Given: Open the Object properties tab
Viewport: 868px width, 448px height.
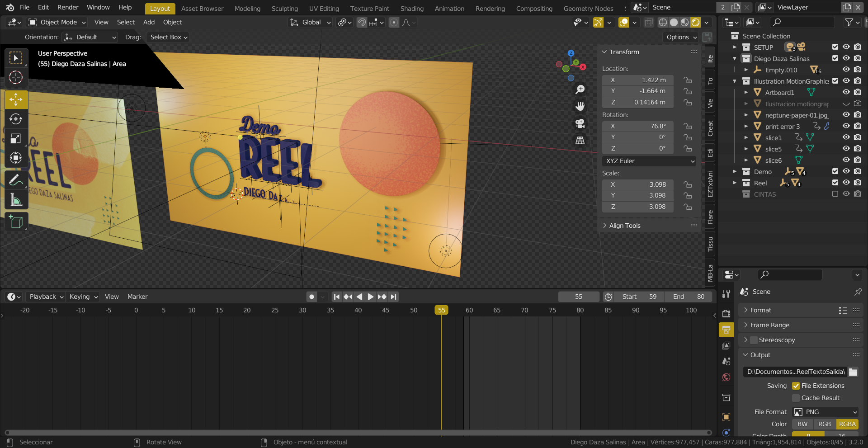Looking at the screenshot, I should (726, 417).
